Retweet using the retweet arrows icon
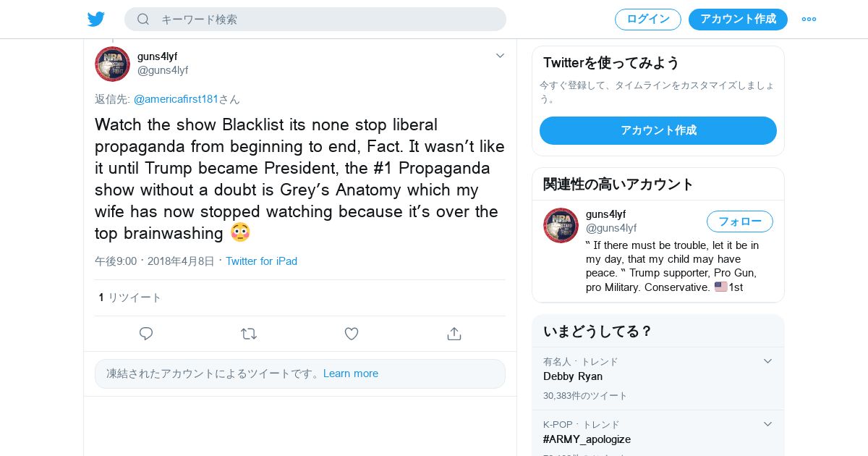The image size is (868, 456). pos(249,334)
